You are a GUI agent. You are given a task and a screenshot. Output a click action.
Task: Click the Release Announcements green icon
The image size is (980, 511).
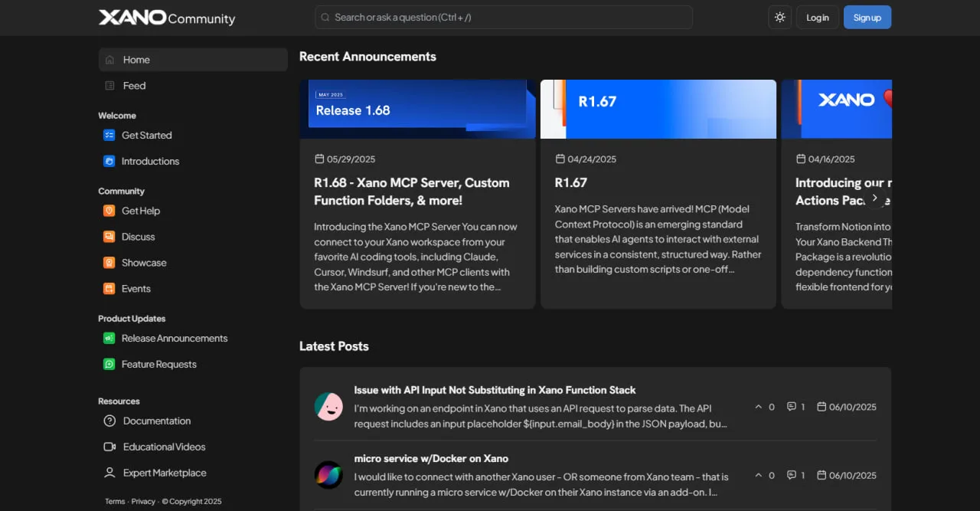(x=109, y=338)
